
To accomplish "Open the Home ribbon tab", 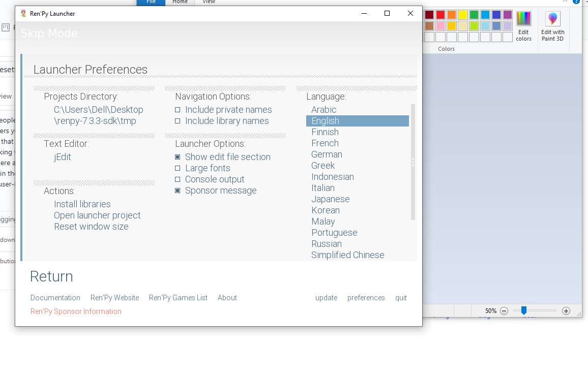I will [180, 2].
